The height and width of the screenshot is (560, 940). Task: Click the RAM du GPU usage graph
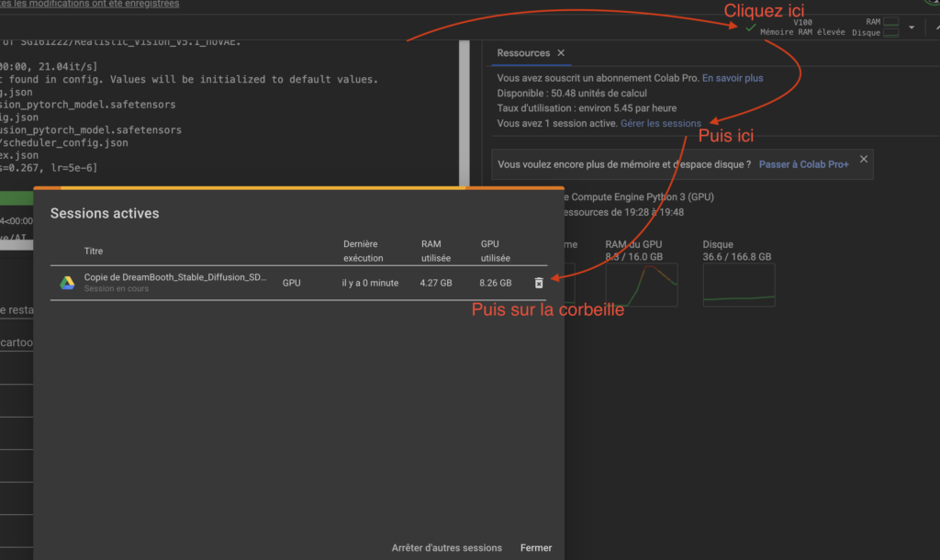(642, 285)
